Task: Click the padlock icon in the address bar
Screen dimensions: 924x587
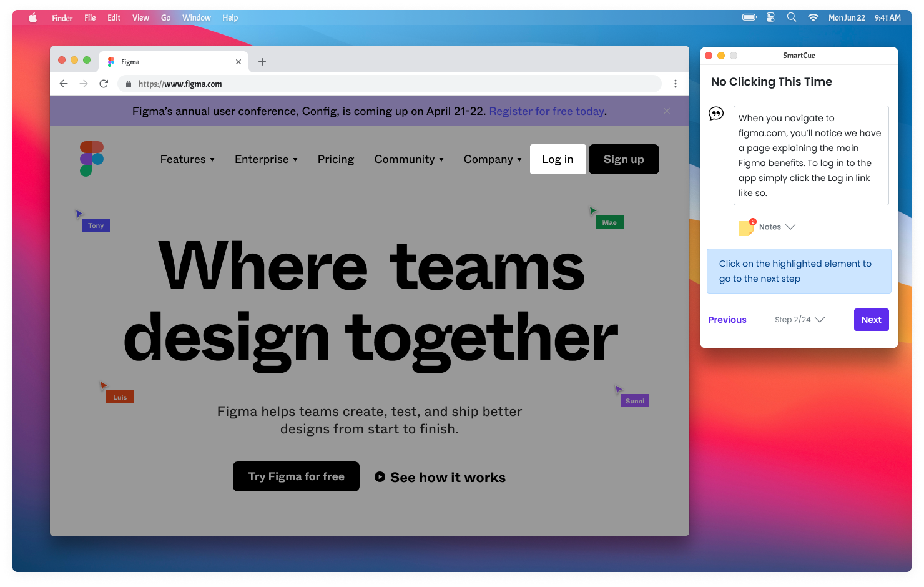Action: coord(129,84)
